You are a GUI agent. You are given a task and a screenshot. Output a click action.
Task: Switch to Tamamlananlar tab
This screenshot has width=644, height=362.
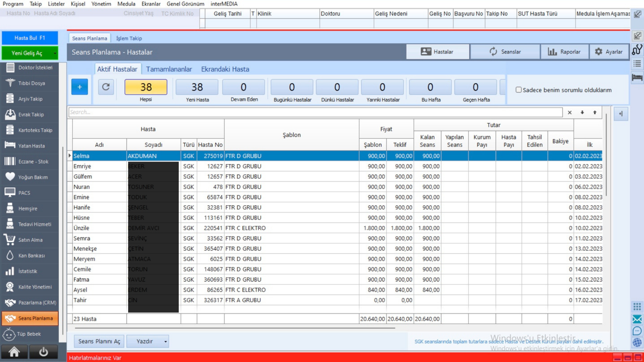coord(169,69)
